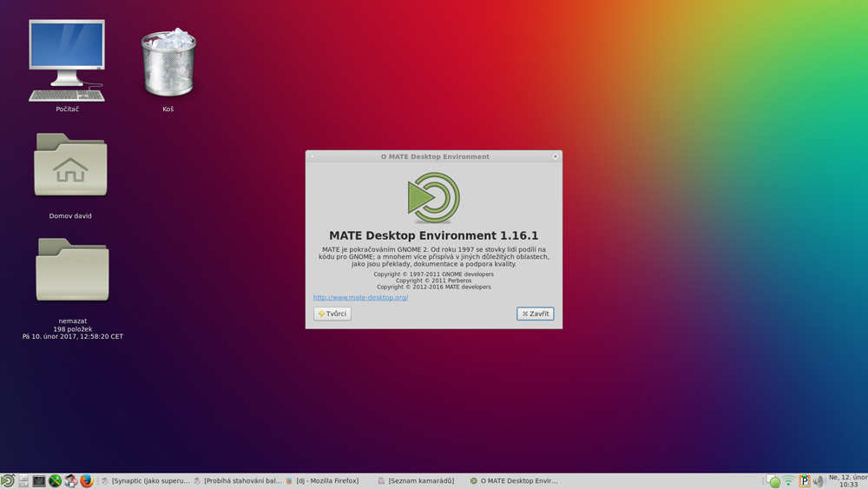The height and width of the screenshot is (489, 868).
Task: Click the Tvůrci credits button
Action: (x=332, y=314)
